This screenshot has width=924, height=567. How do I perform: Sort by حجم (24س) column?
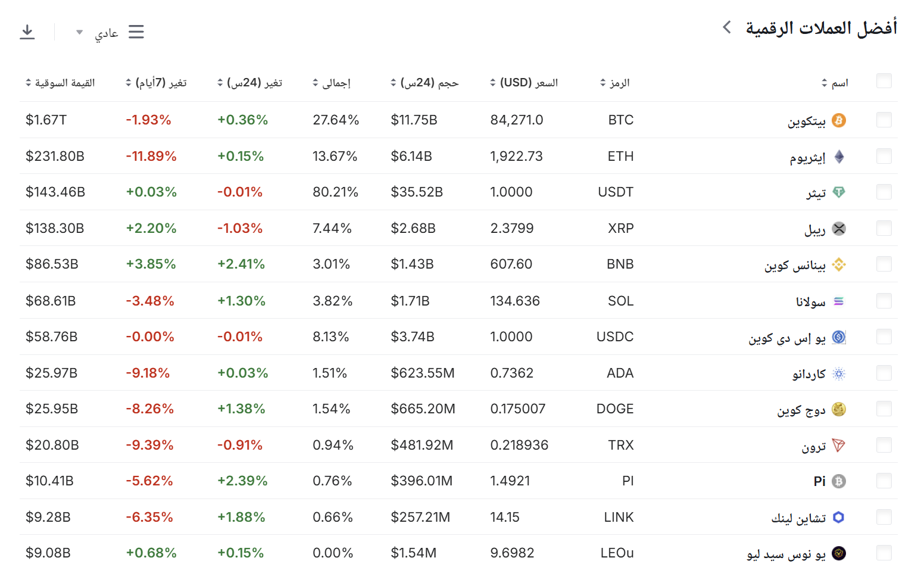424,83
